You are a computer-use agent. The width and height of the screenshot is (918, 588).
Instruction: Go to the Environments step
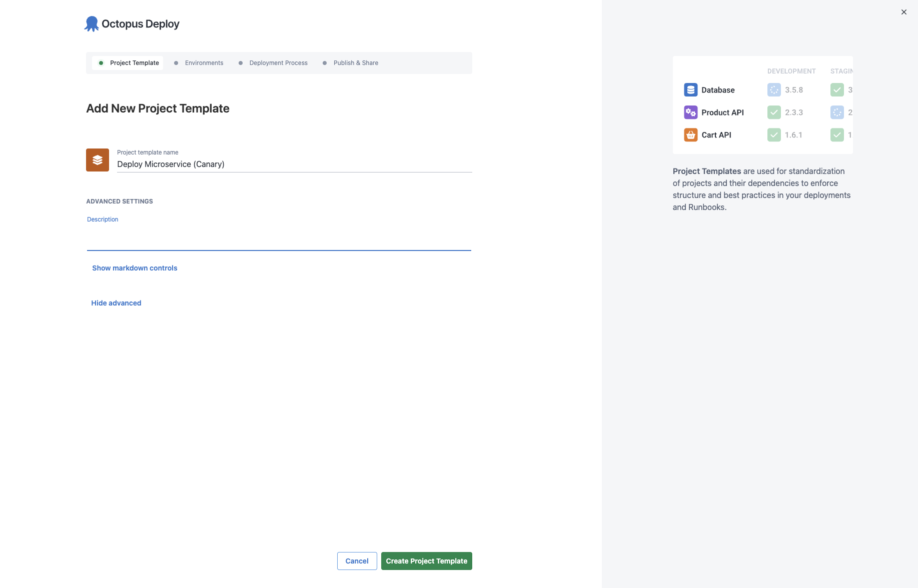199,63
